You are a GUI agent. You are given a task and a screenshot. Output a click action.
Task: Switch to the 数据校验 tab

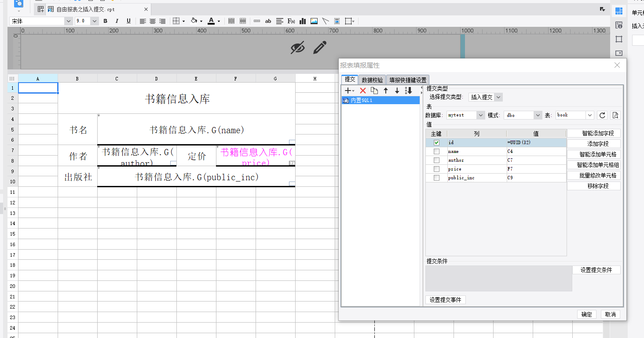point(372,80)
